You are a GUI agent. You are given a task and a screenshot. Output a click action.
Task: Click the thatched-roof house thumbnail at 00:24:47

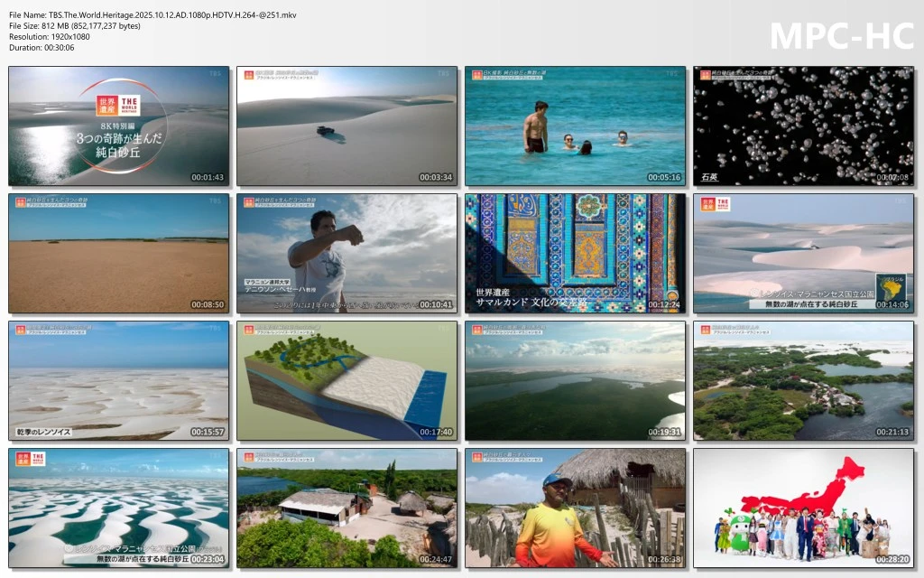coord(346,508)
